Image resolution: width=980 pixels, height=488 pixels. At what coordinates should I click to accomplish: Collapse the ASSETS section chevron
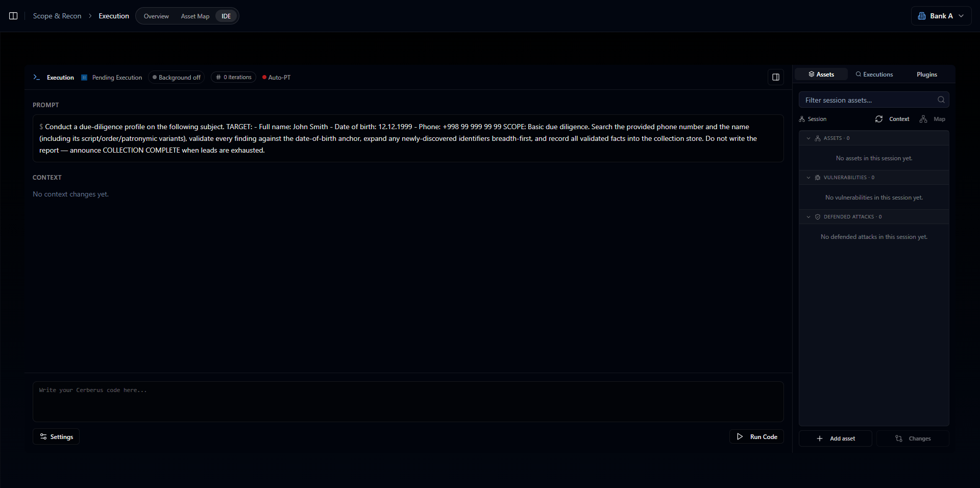point(808,138)
